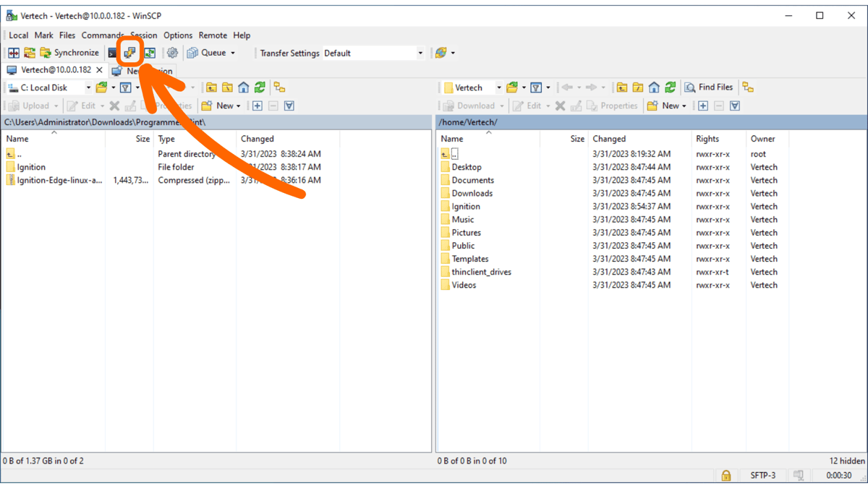Collapse the remote panel tree view
The height and width of the screenshot is (488, 868).
[748, 87]
